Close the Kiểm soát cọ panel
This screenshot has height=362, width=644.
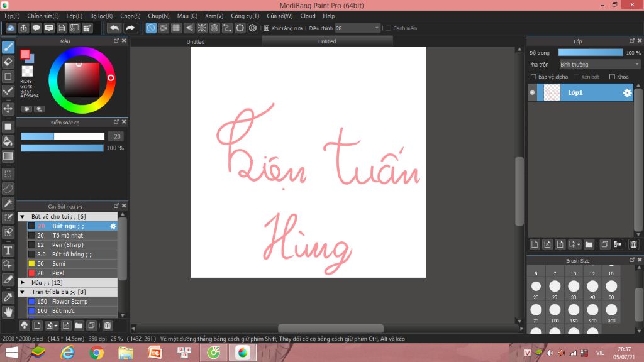[x=124, y=122]
